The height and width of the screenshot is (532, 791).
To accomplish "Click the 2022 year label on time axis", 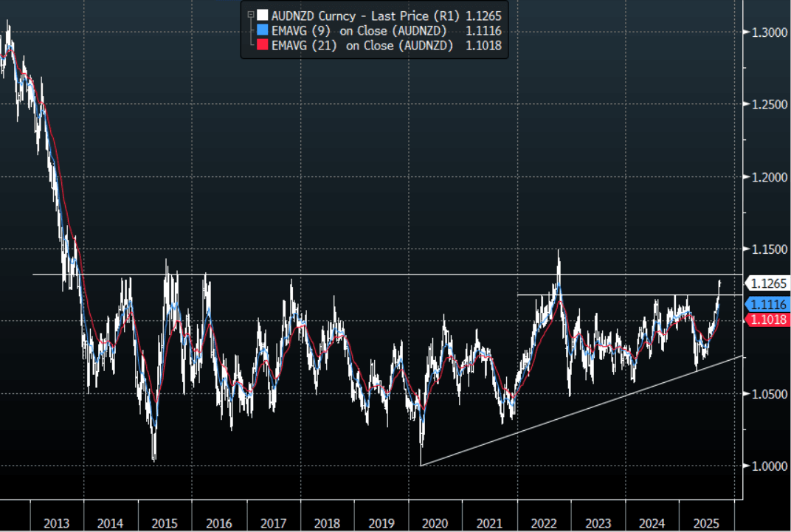I will click(x=543, y=523).
